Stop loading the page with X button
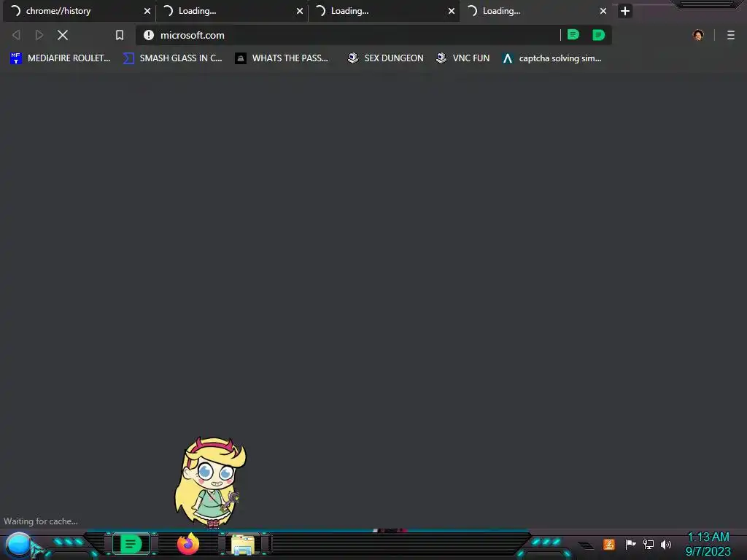This screenshot has width=747, height=560. [63, 35]
